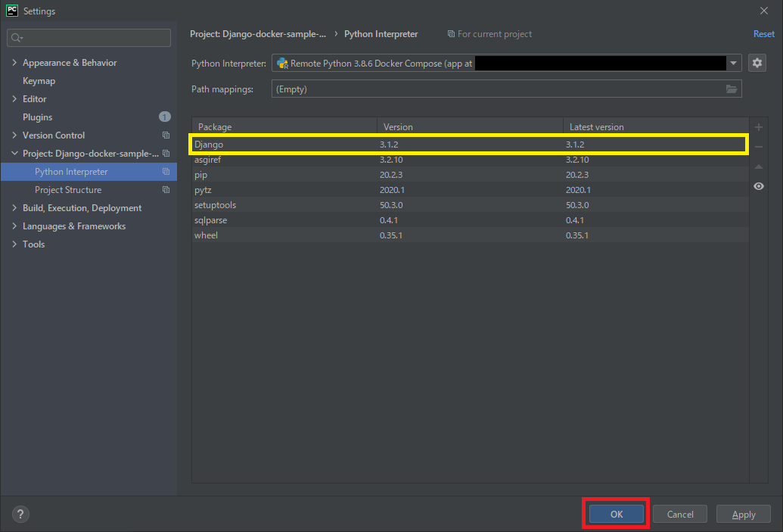Click the Project breadcrumb in the header
Screen dimensions: 783x532
click(x=258, y=34)
